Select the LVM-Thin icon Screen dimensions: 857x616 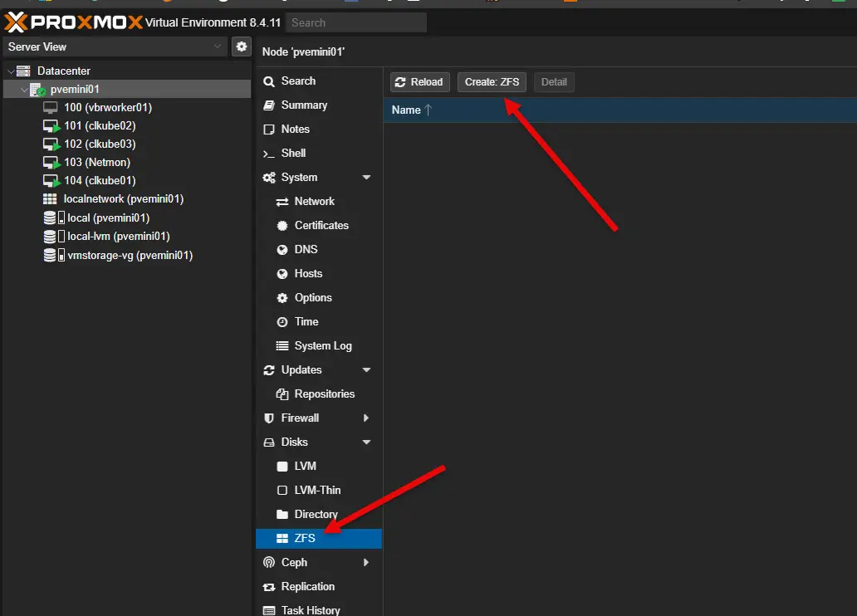coord(283,490)
